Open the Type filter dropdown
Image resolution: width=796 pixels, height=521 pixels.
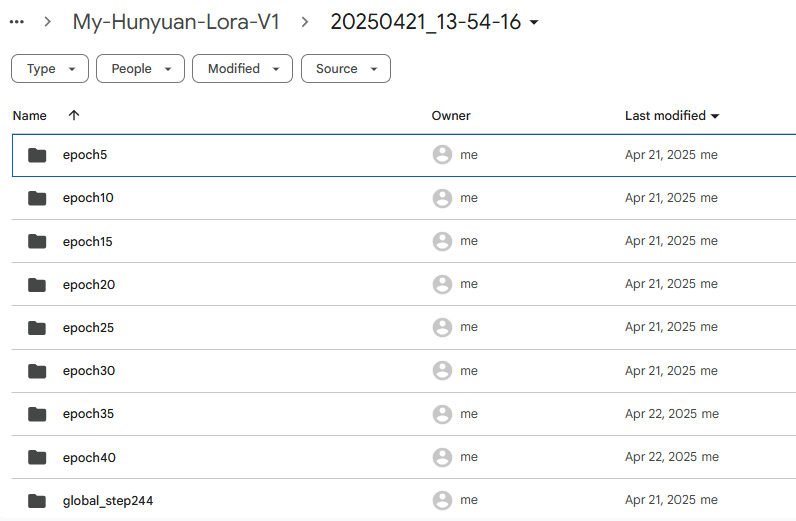point(50,69)
